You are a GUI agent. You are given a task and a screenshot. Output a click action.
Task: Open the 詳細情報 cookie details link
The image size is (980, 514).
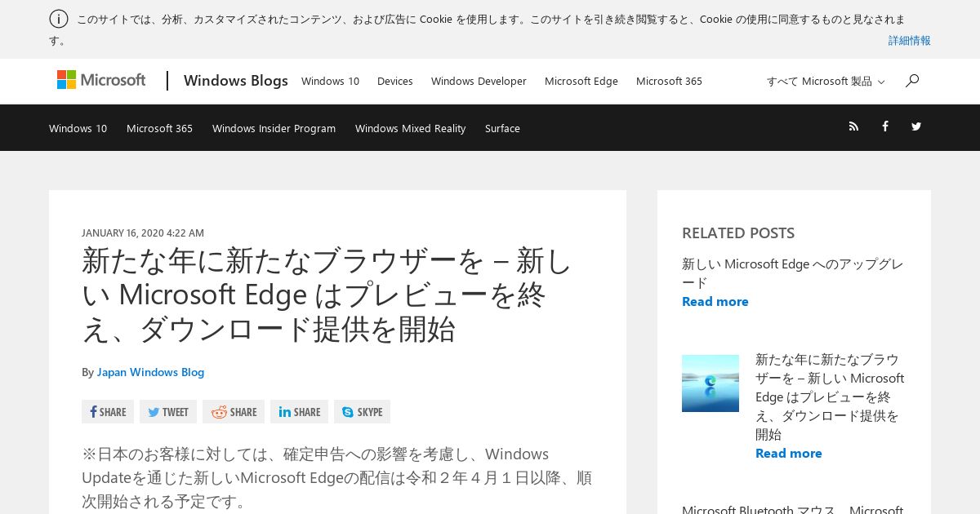click(910, 40)
